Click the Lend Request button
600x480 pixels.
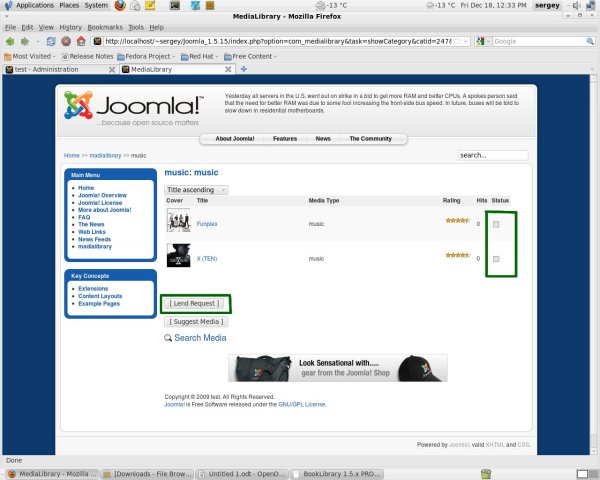194,304
